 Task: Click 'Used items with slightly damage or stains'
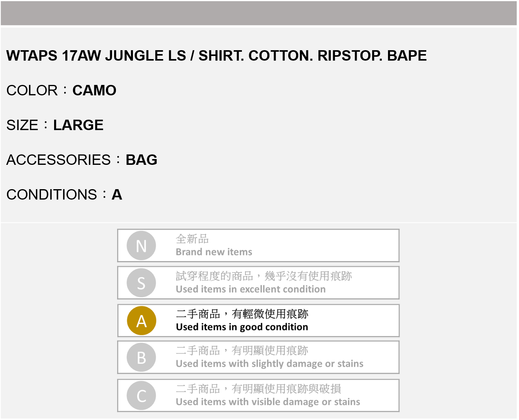(269, 364)
